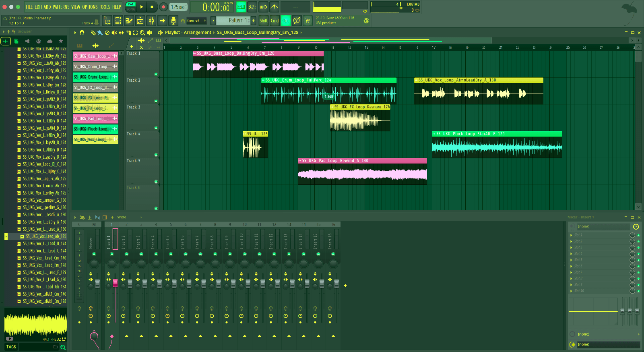Mute the Master mixer track green LED
Image resolution: width=644 pixels, height=352 pixels.
[94, 254]
